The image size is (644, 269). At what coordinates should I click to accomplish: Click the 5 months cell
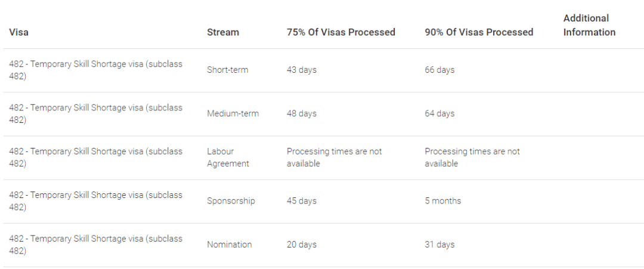pyautogui.click(x=442, y=201)
